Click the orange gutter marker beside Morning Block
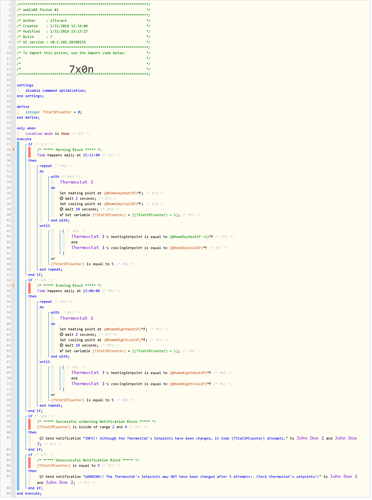Screen dimensions: 372x500 pos(14,150)
